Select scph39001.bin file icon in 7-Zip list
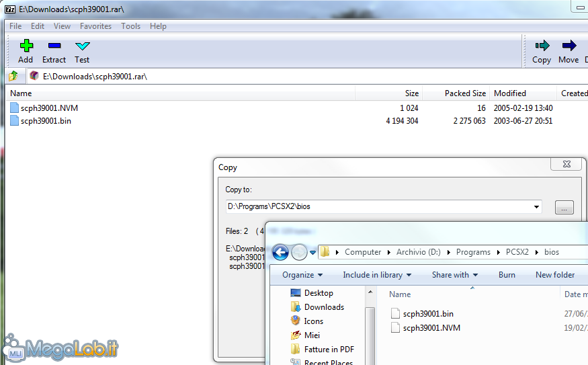 (x=14, y=121)
